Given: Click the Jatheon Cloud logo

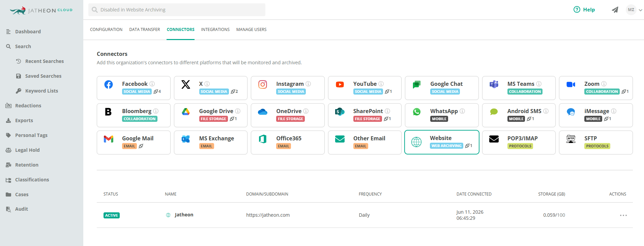Looking at the screenshot, I should (41, 10).
